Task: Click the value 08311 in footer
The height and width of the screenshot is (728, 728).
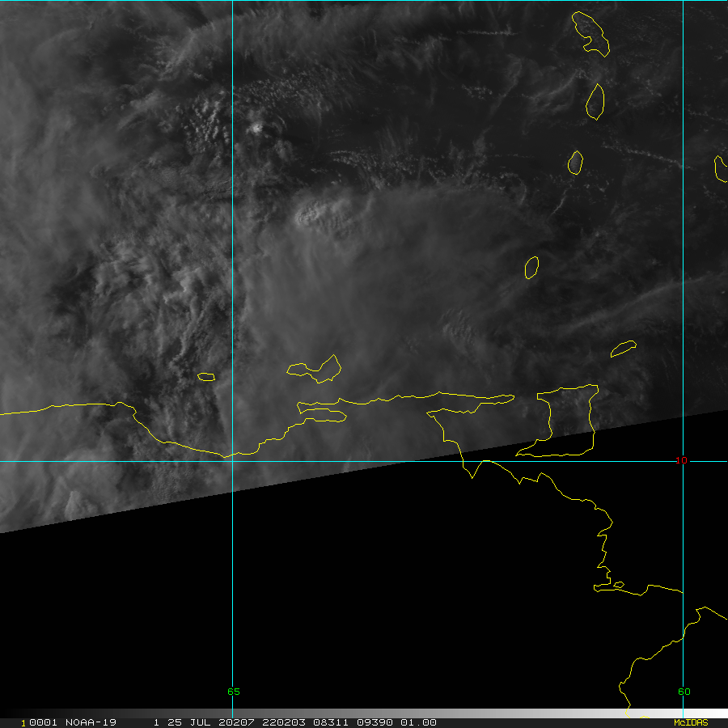Action: tap(331, 722)
